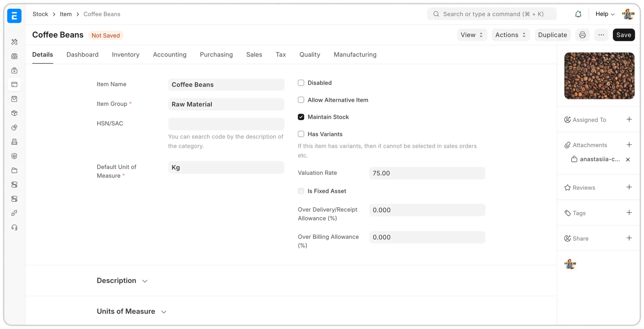Open the Help dropdown menu
Screen dimensions: 644x329
pos(605,14)
